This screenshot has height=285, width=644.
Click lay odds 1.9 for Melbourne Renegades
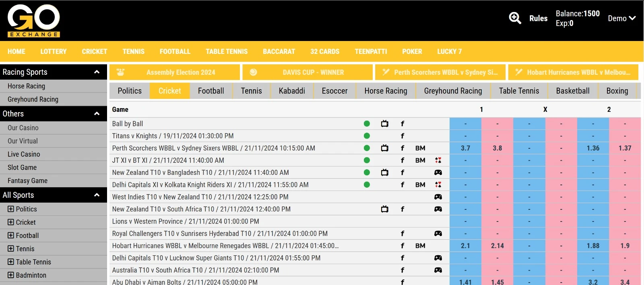click(x=625, y=246)
